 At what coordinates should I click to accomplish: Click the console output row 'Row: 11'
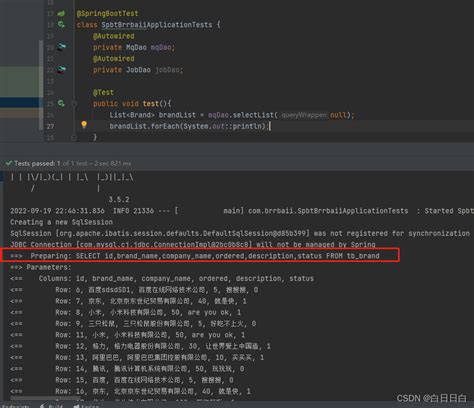(x=127, y=335)
